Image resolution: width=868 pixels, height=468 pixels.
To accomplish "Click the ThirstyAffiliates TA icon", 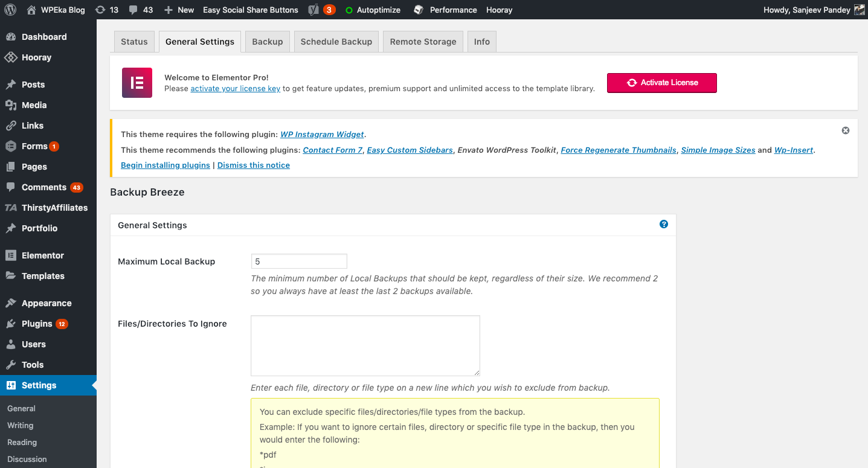I will click(11, 208).
